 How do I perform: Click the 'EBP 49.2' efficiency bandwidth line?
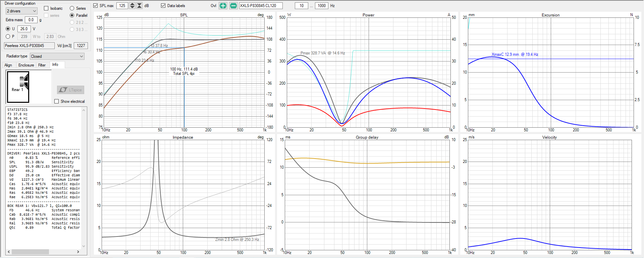45,171
